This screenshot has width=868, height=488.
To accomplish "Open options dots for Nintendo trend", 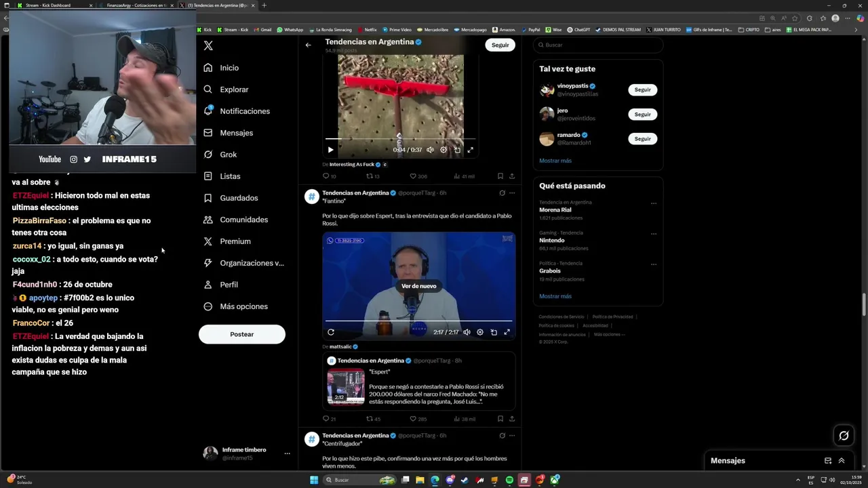I will click(x=654, y=234).
